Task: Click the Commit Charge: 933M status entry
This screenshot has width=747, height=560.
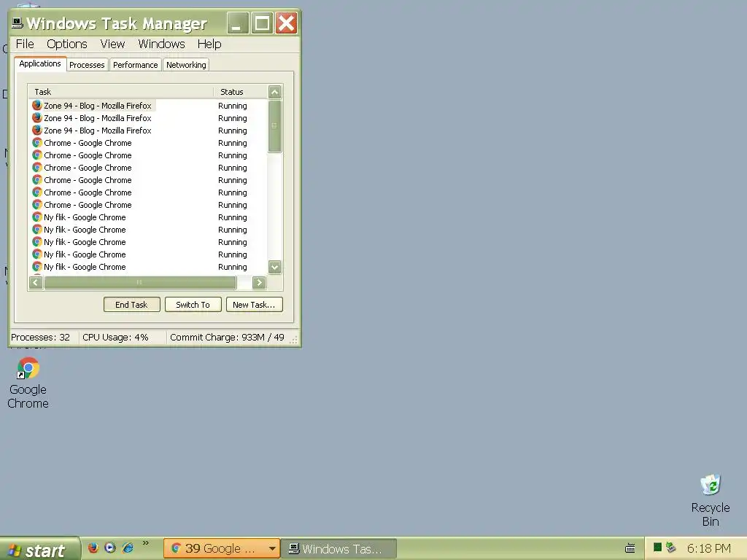Action: pos(228,337)
